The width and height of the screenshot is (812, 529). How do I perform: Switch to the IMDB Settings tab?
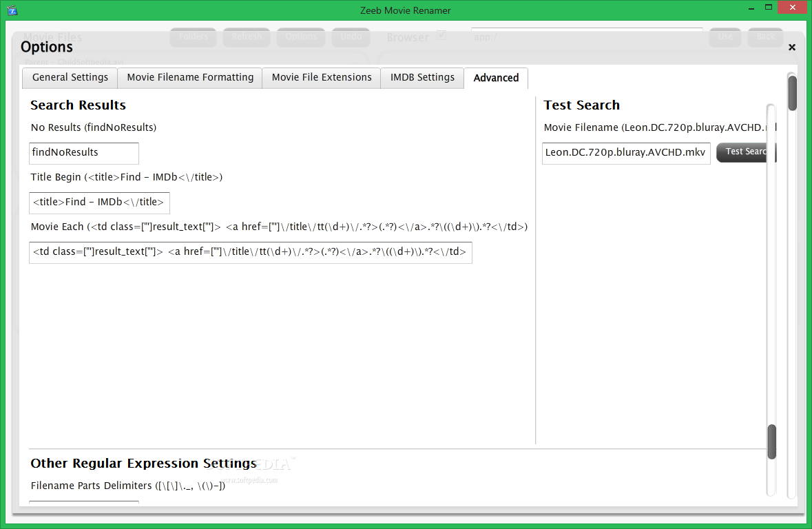pyautogui.click(x=422, y=78)
